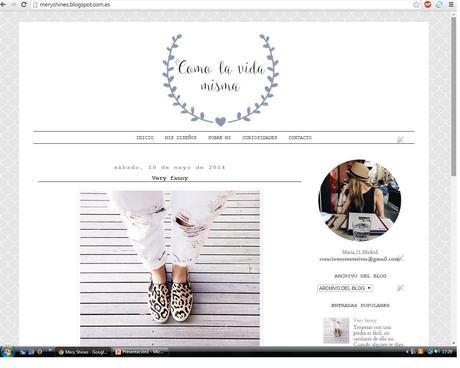Click the circular profile photo
Screen dimensions: 460x368
(x=360, y=200)
